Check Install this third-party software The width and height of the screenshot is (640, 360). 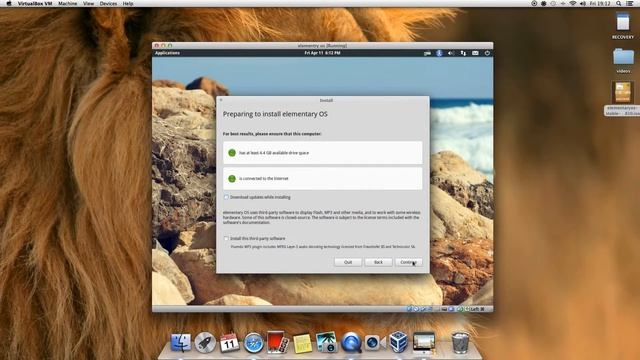(226, 238)
